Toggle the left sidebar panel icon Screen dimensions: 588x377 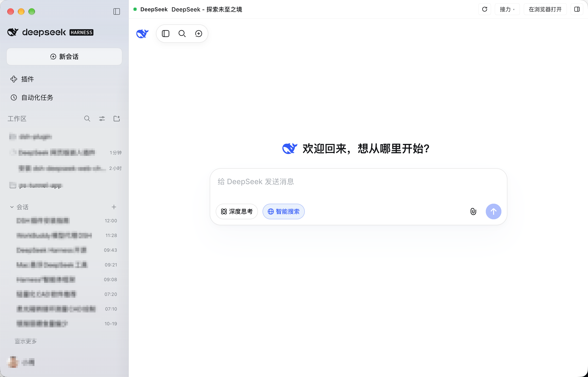pyautogui.click(x=117, y=11)
